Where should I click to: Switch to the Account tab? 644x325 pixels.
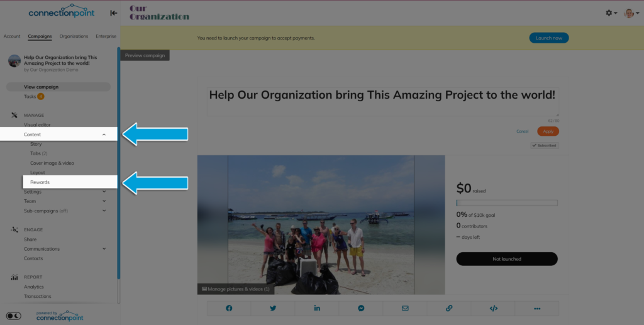coord(12,36)
